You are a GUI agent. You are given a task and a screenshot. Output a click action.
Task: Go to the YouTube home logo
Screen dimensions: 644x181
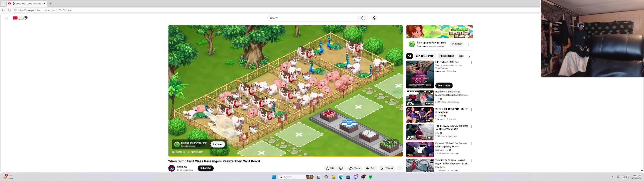coord(20,18)
